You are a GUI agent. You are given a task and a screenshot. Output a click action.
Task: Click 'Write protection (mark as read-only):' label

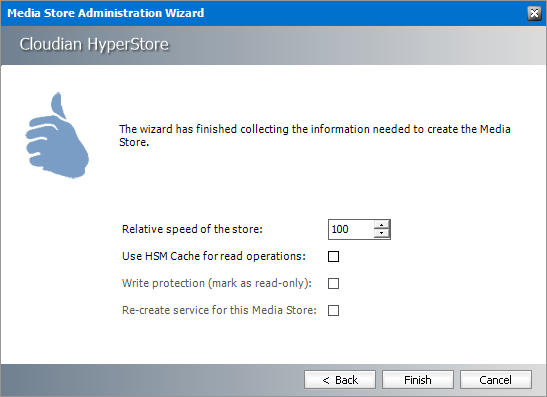[217, 283]
